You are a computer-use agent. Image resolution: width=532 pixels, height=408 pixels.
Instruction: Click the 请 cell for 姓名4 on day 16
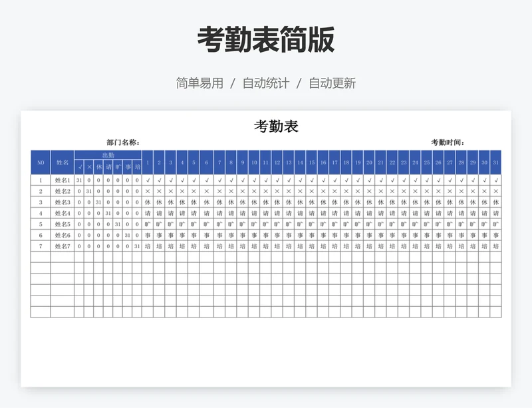point(323,214)
